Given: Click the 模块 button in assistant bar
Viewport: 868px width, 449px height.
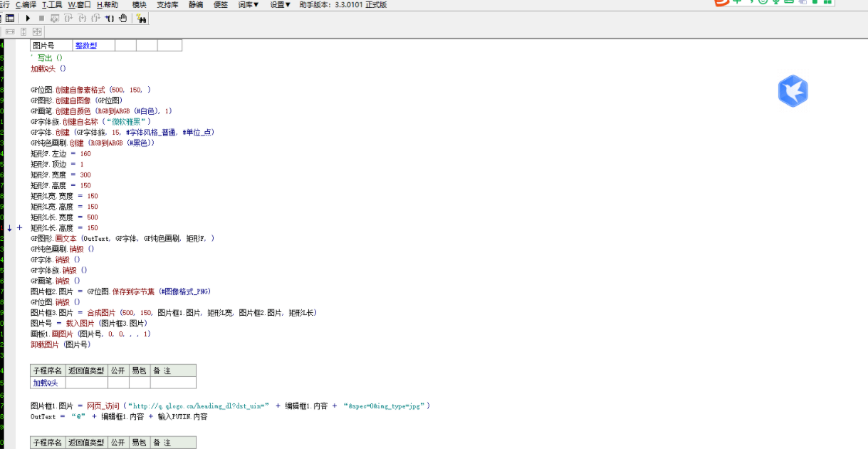Looking at the screenshot, I should pyautogui.click(x=139, y=5).
